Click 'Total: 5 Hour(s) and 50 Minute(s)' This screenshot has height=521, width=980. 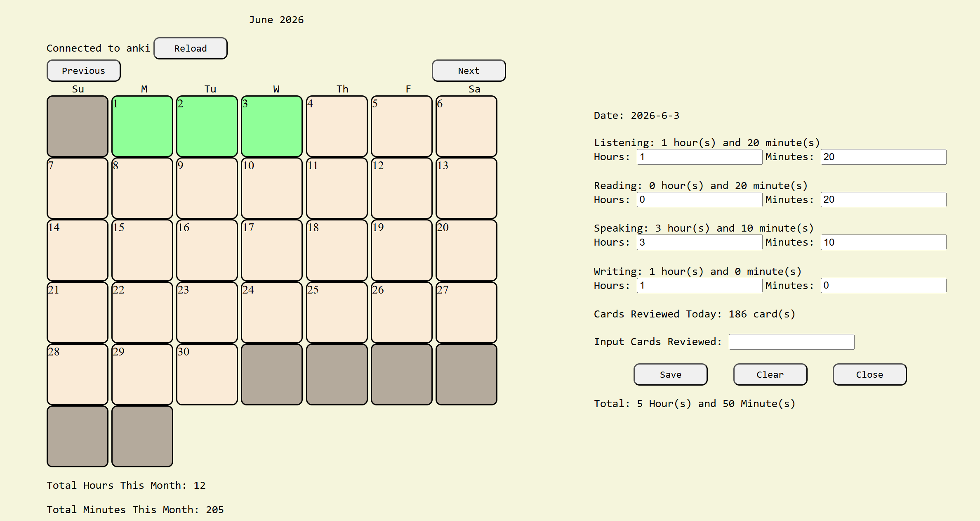click(695, 404)
